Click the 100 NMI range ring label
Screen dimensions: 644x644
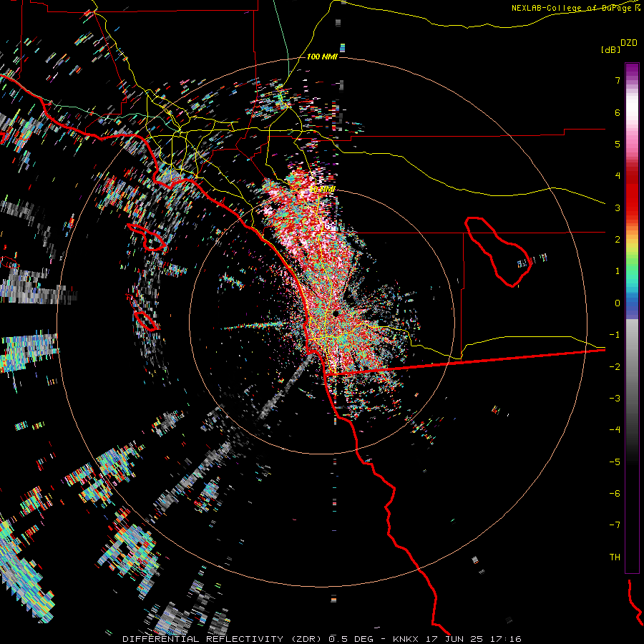(x=322, y=57)
